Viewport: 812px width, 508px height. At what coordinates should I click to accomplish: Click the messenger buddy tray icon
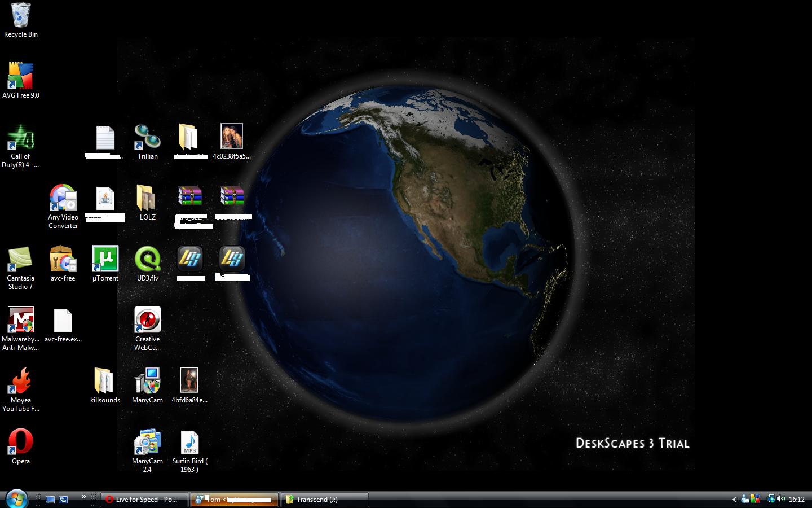click(745, 499)
